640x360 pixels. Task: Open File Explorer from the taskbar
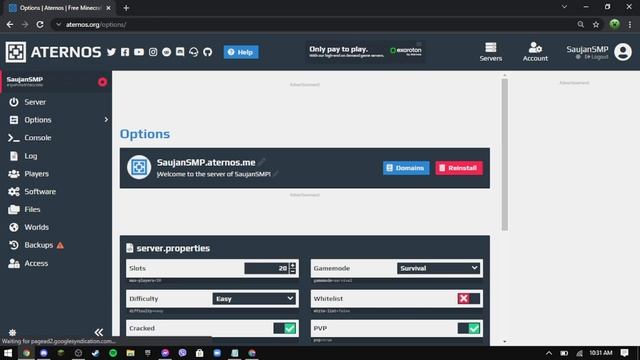coord(131,353)
